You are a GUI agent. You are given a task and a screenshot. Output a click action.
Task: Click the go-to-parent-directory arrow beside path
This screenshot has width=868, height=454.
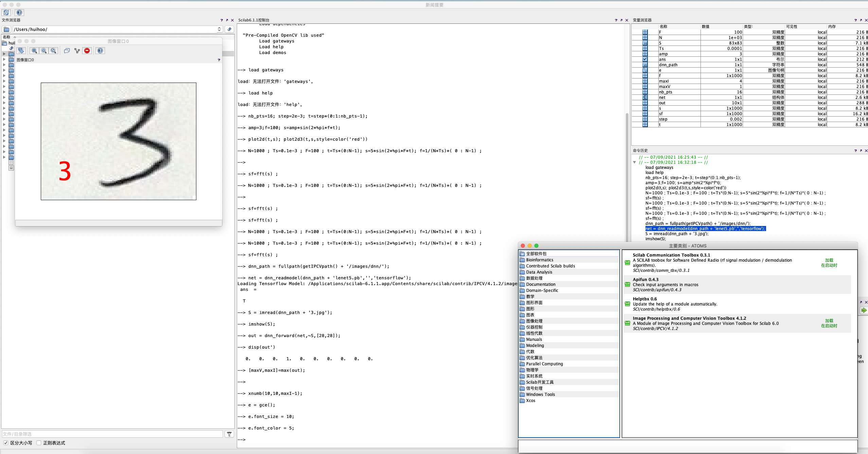point(229,29)
